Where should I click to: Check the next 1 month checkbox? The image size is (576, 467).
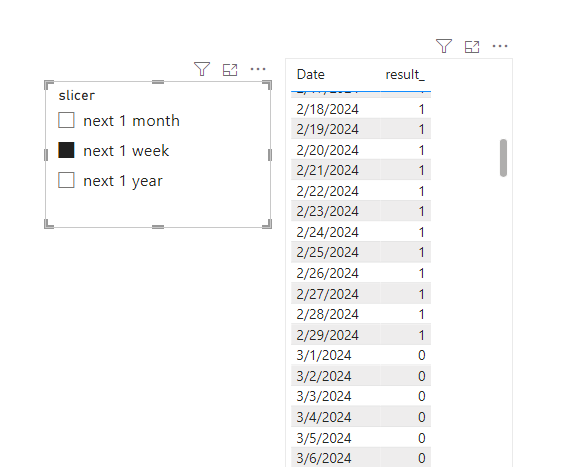pyautogui.click(x=66, y=120)
